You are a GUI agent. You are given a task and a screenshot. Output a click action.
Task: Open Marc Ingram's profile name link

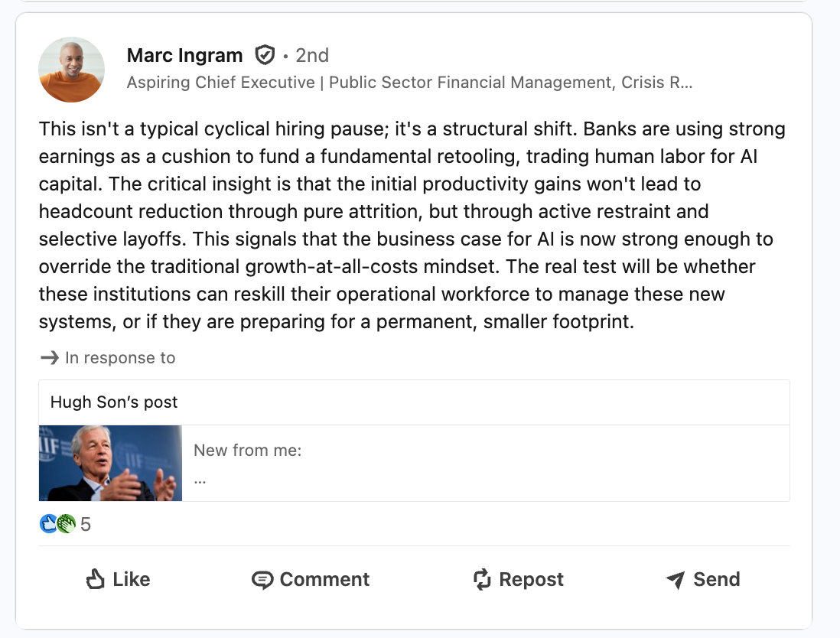(x=184, y=54)
